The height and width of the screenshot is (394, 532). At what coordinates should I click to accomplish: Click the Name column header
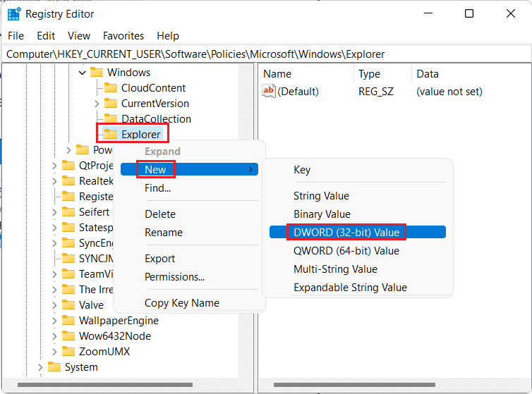coord(308,73)
